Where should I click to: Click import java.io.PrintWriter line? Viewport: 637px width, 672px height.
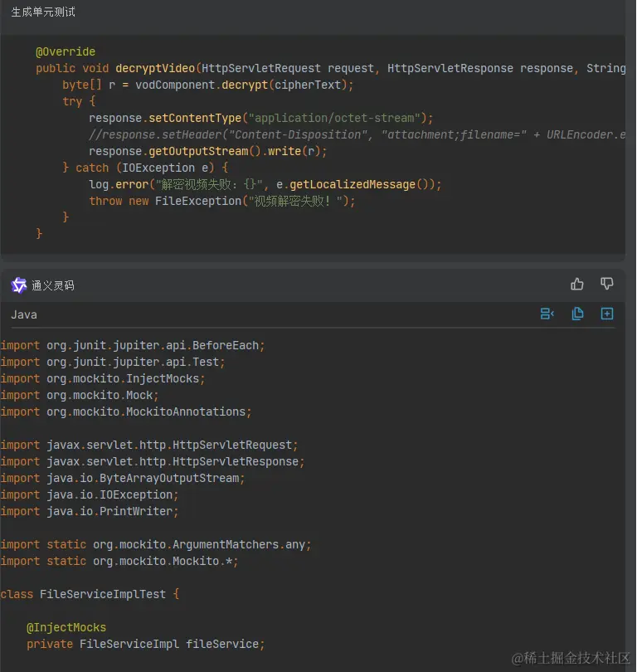tap(90, 511)
